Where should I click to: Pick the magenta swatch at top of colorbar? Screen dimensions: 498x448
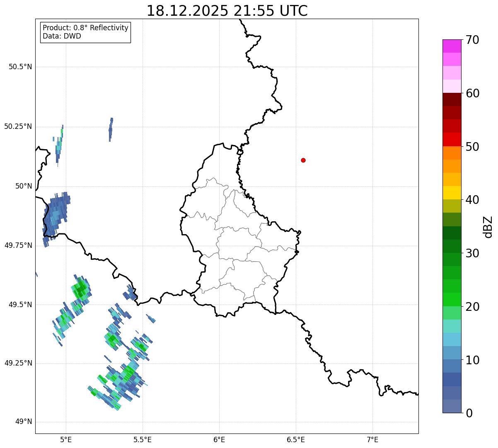tap(452, 46)
